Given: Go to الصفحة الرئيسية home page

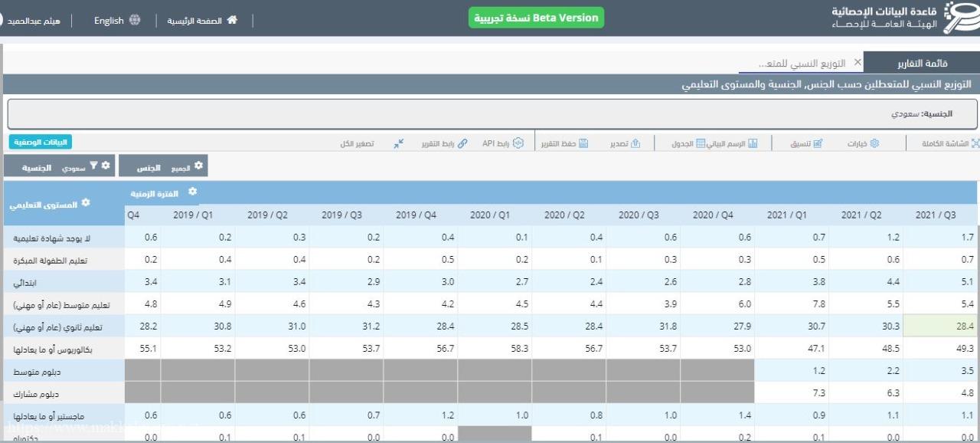Looking at the screenshot, I should click(202, 21).
